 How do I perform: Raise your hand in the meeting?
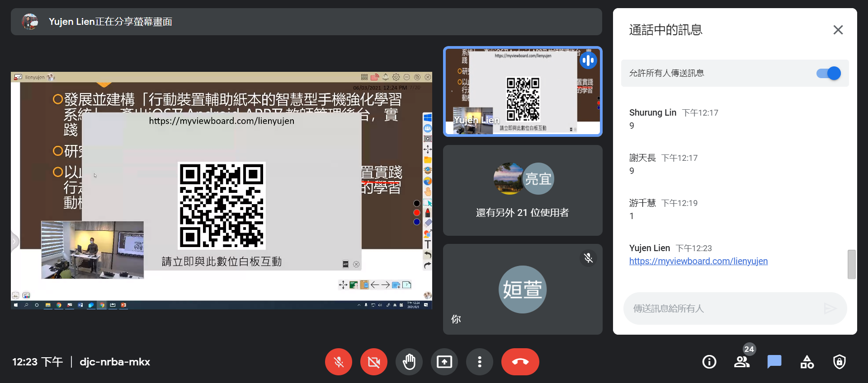tap(409, 362)
